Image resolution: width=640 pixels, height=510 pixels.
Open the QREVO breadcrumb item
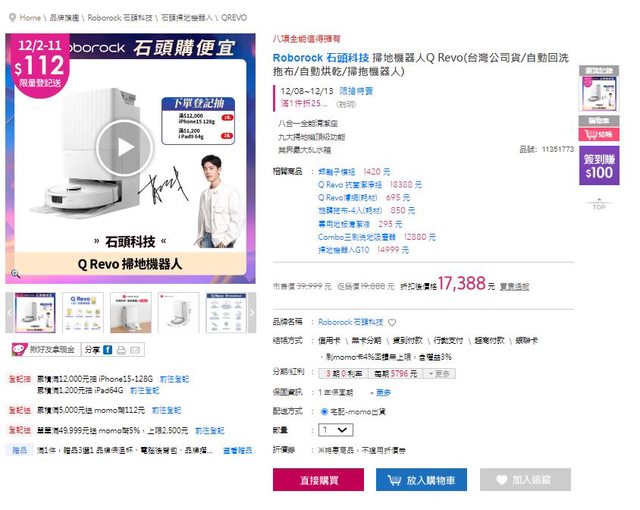pos(234,18)
